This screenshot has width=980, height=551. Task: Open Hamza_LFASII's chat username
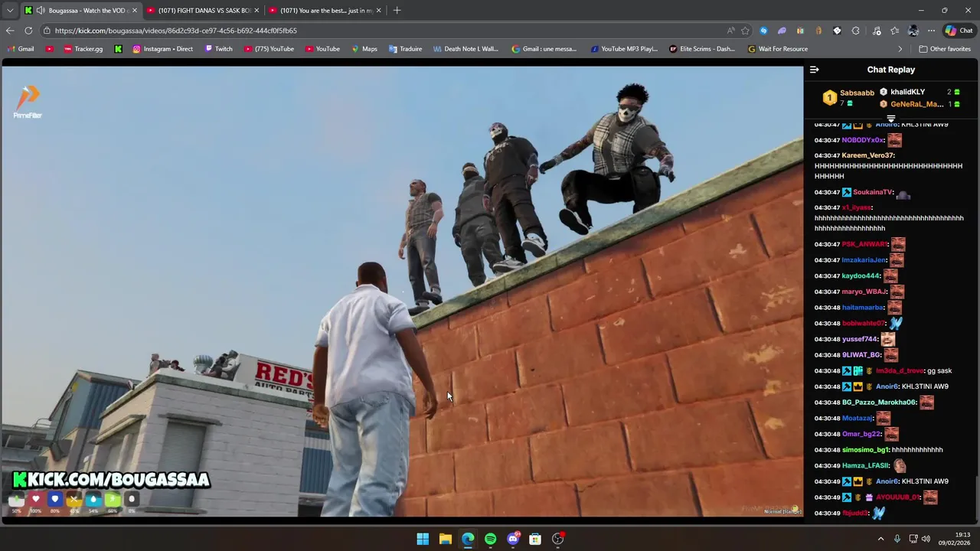[x=865, y=465]
